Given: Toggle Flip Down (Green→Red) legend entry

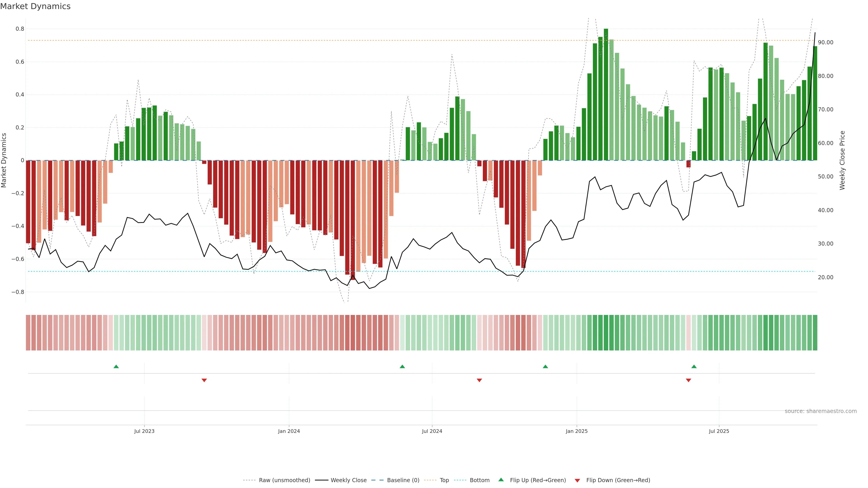Looking at the screenshot, I should [618, 480].
